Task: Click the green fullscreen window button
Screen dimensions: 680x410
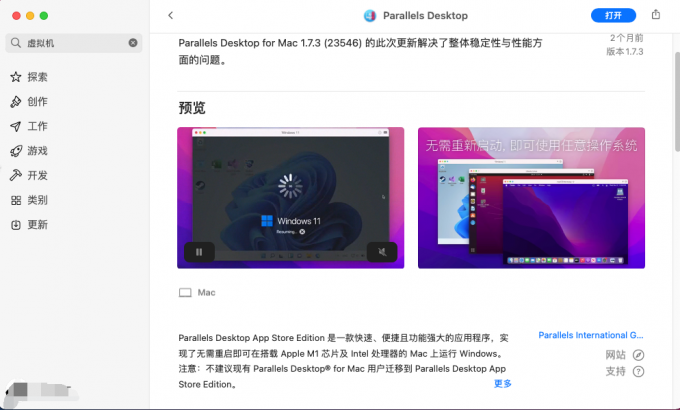Action: click(x=44, y=16)
